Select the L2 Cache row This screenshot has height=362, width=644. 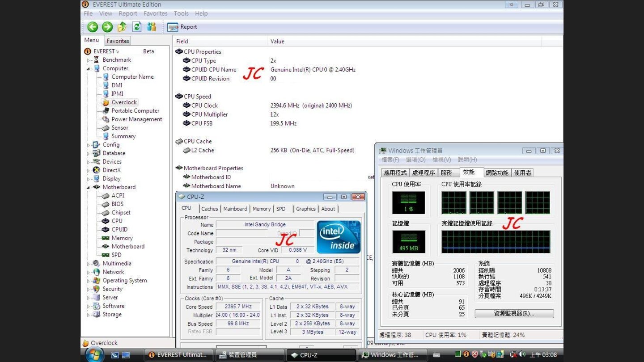(368, 150)
